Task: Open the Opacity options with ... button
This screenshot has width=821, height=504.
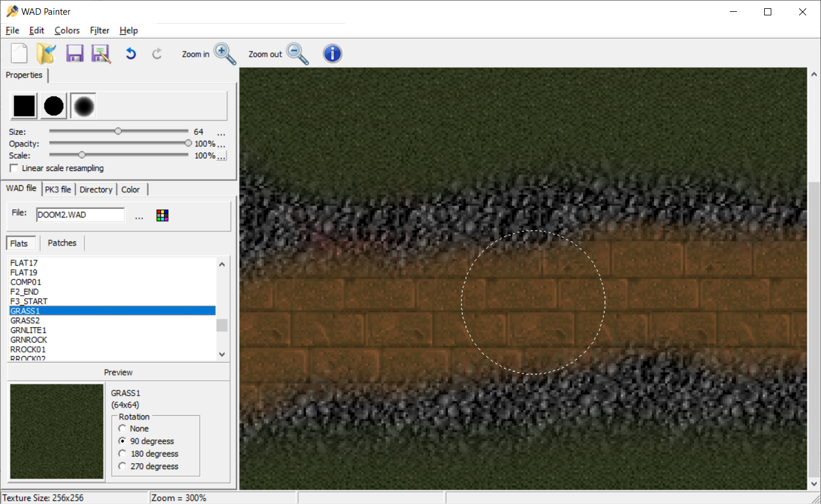Action: pyautogui.click(x=221, y=146)
